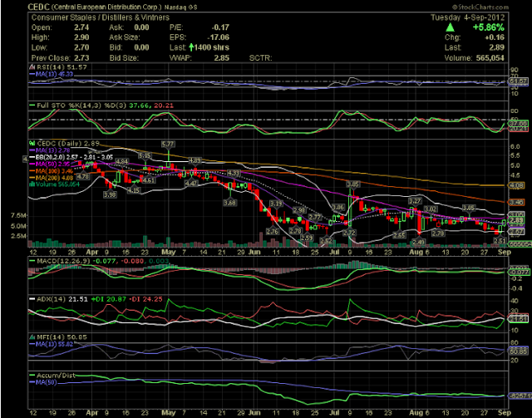532x418 pixels.
Task: Click the 4.08 tag on right price axis
Action: (516, 185)
